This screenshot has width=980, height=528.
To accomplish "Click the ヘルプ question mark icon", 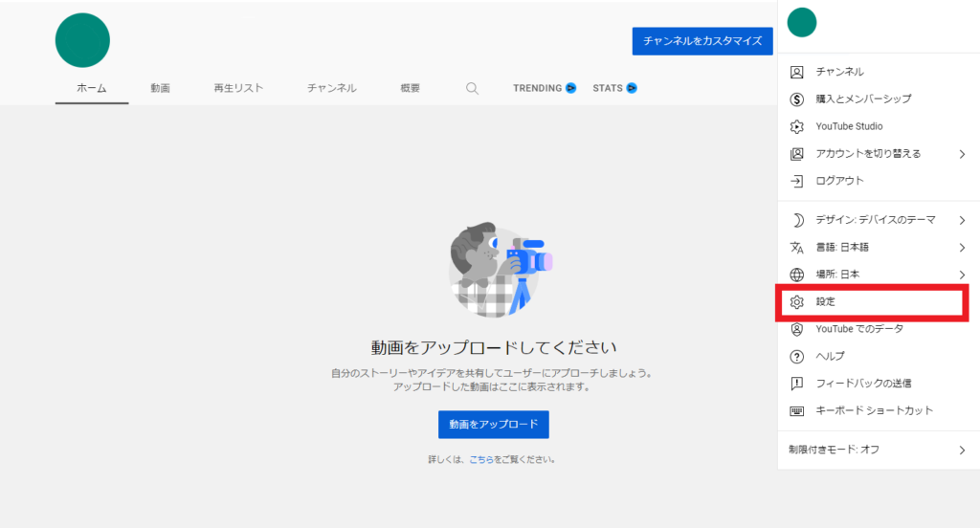I will (796, 356).
